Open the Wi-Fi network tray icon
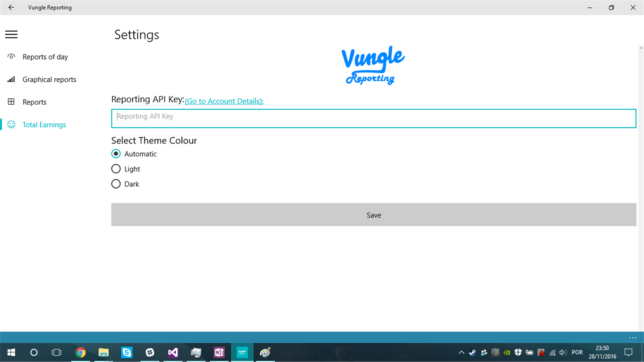This screenshot has width=644, height=362. click(x=553, y=353)
